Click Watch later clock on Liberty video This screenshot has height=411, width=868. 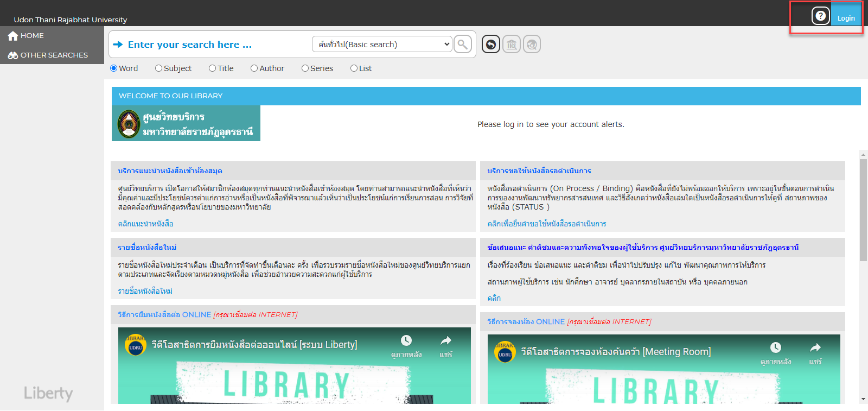(x=406, y=340)
